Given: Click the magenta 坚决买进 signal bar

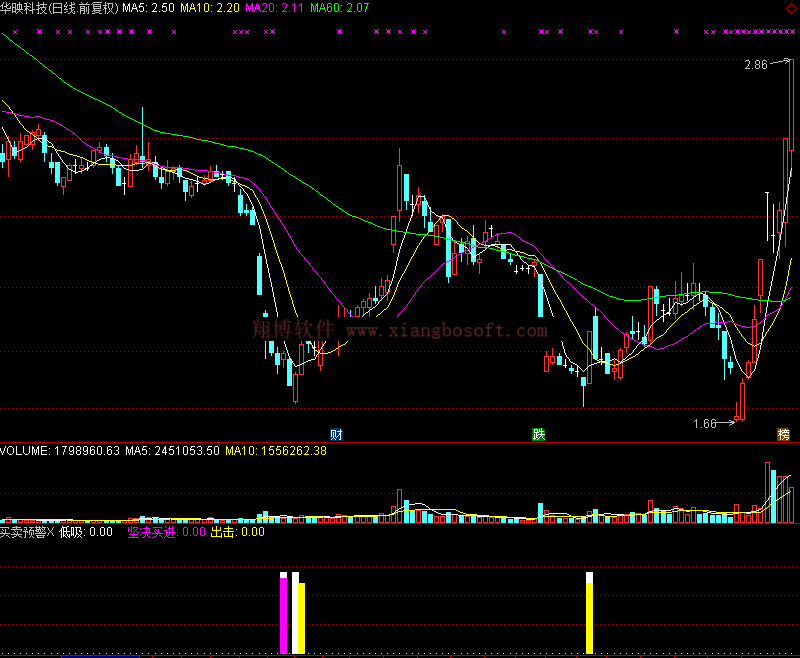Looking at the screenshot, I should click(284, 616).
